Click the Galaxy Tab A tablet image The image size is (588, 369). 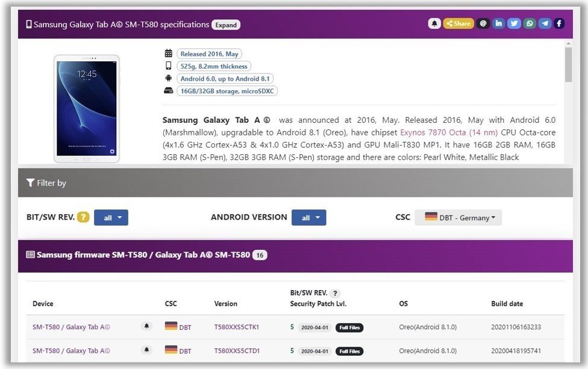click(x=87, y=108)
